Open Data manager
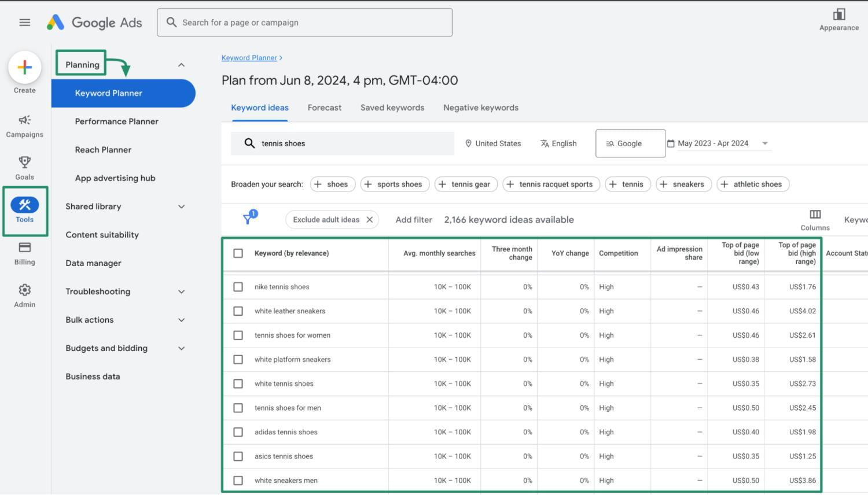This screenshot has width=868, height=495. tap(93, 263)
